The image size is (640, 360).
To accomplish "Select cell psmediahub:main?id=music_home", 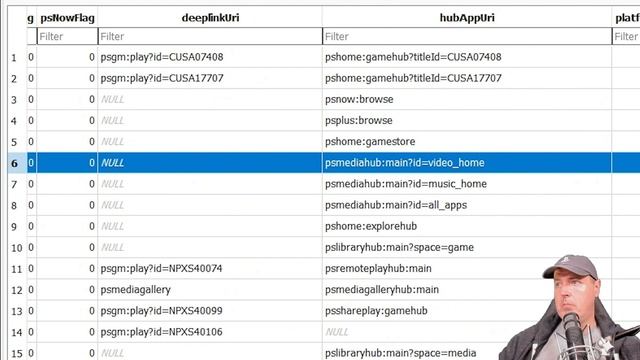I will 467,184.
